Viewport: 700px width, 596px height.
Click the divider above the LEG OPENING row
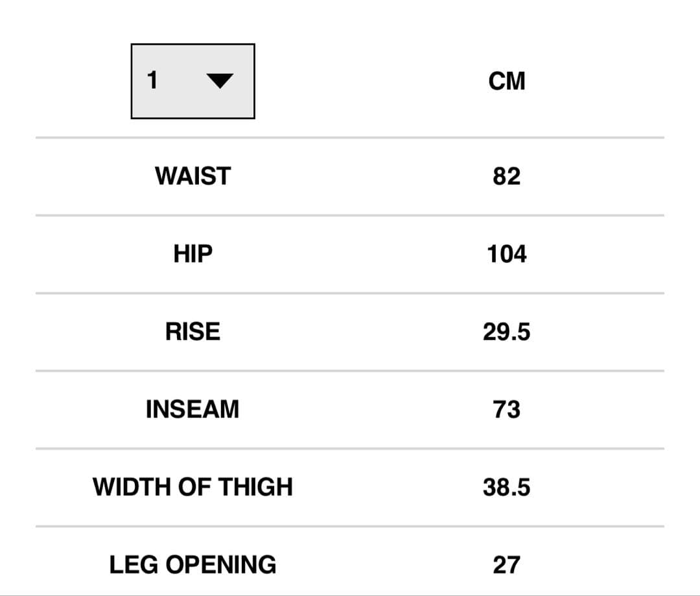(x=350, y=526)
